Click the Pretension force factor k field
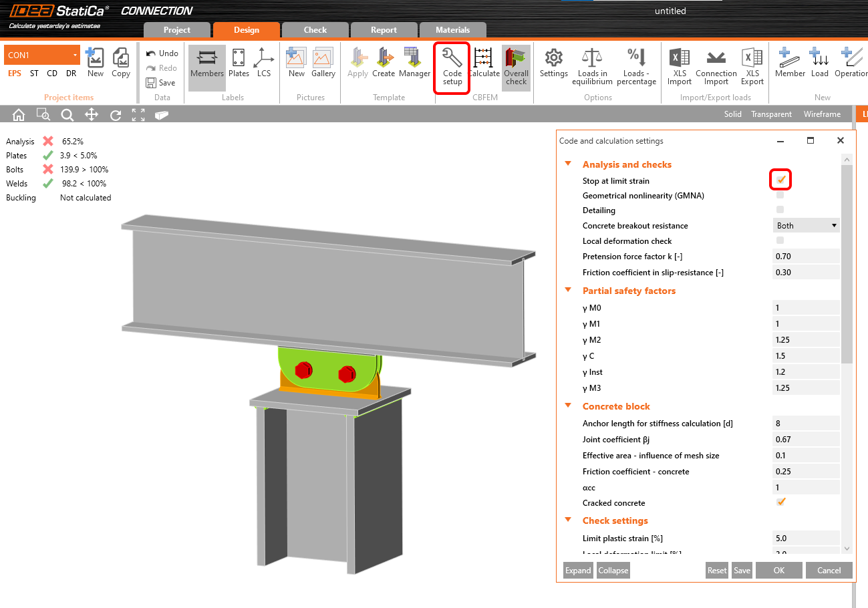This screenshot has height=608, width=868. click(x=805, y=257)
